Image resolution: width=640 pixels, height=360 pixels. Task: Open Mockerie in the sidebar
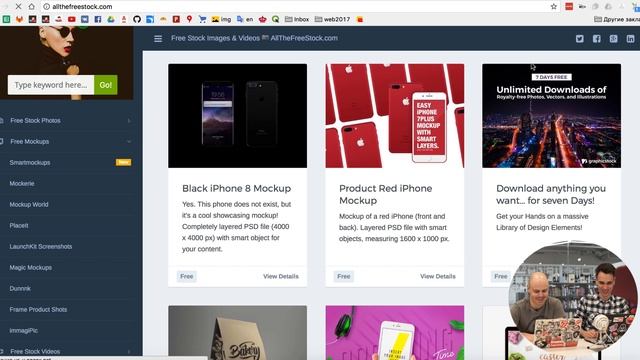pos(22,184)
